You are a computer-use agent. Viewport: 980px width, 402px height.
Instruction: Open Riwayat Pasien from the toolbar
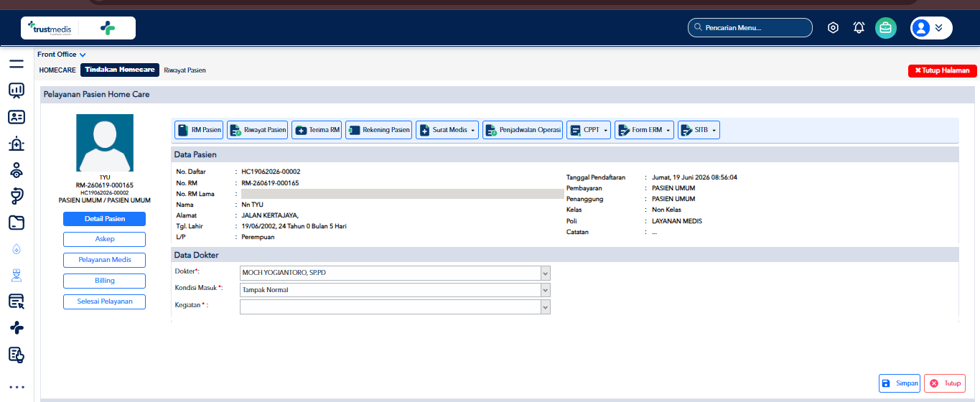(x=258, y=130)
